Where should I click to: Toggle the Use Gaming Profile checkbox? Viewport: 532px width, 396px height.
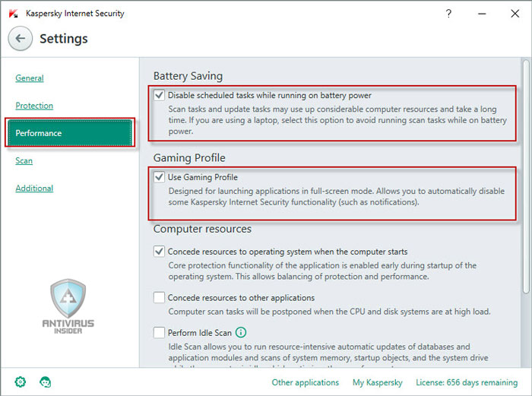pyautogui.click(x=159, y=177)
